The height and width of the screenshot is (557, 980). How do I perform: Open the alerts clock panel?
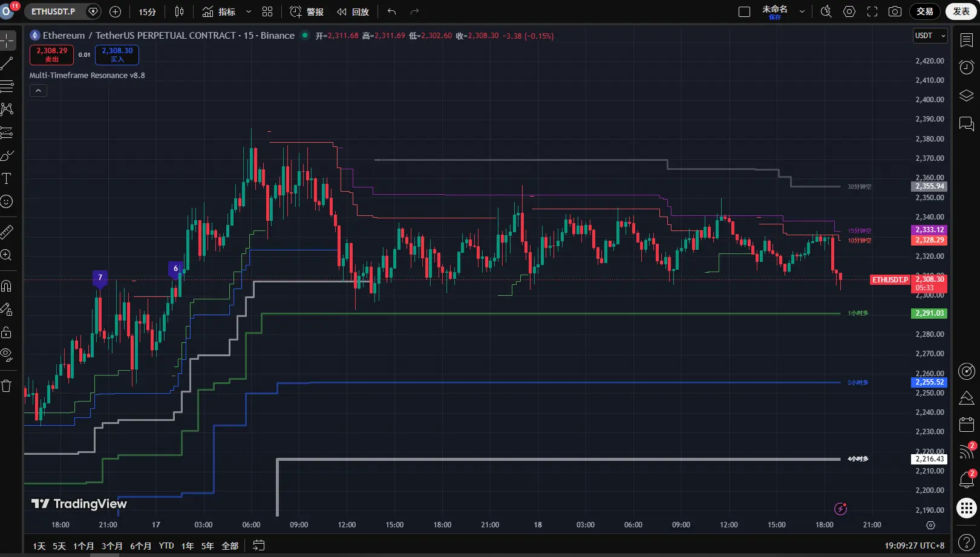(967, 67)
